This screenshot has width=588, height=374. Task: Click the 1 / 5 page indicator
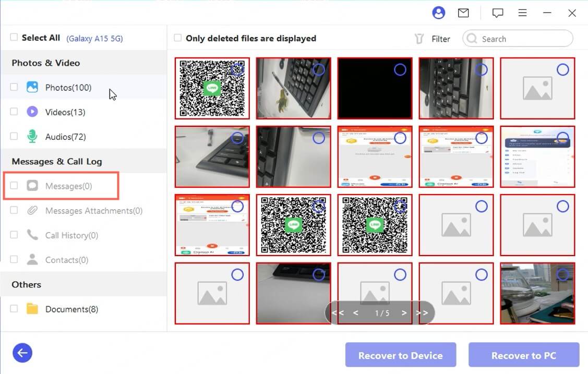(x=382, y=313)
